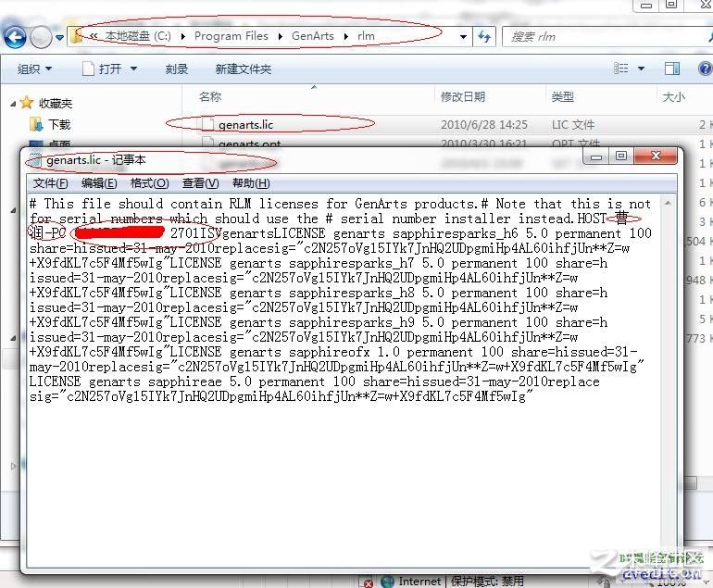Open Notepad's 格式(O) menu

[x=150, y=183]
